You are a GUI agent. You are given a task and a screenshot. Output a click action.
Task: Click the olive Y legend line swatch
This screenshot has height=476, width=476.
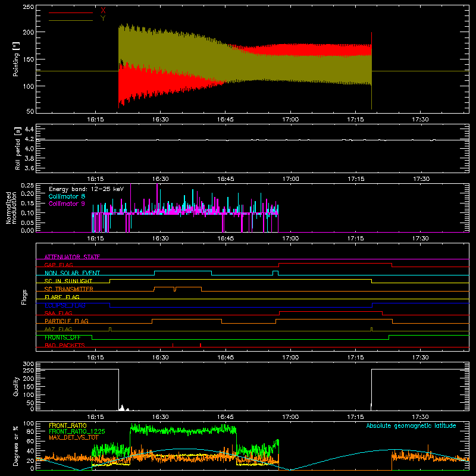pos(70,21)
